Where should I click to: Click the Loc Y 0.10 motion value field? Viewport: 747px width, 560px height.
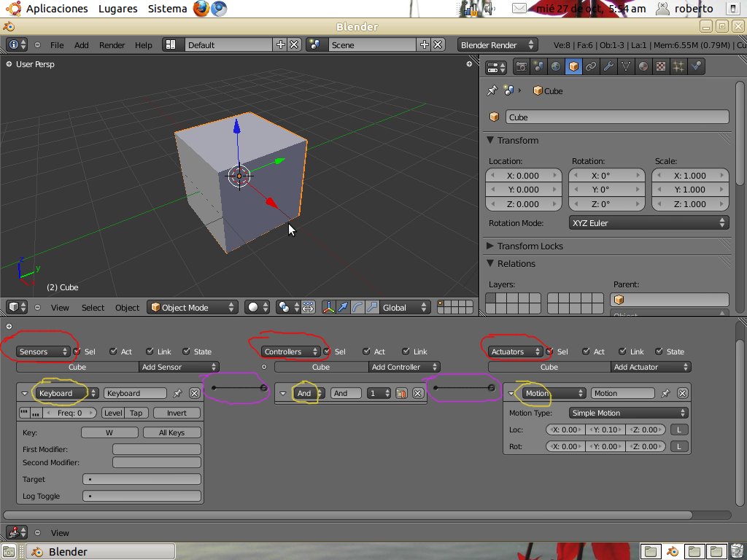point(605,429)
